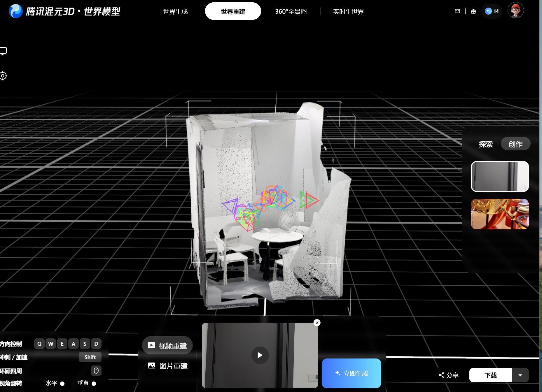Switch to 世界生成 tab
Screen dimensions: 542x392
pyautogui.click(x=175, y=11)
